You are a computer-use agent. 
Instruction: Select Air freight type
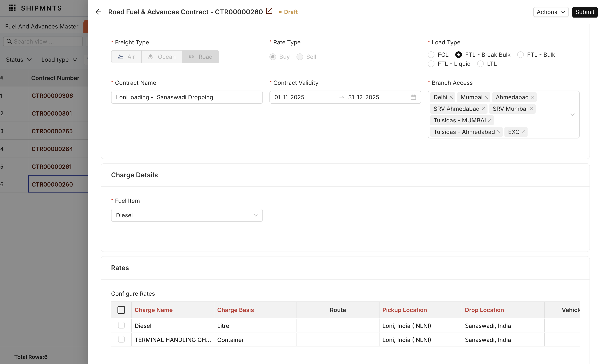point(126,57)
